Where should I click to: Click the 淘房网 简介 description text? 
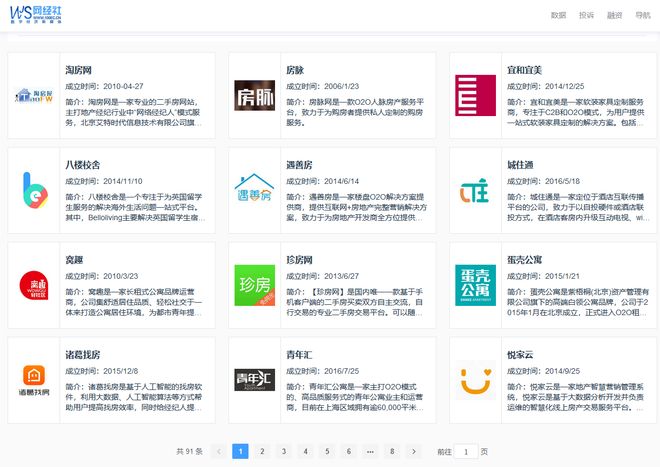[134, 112]
